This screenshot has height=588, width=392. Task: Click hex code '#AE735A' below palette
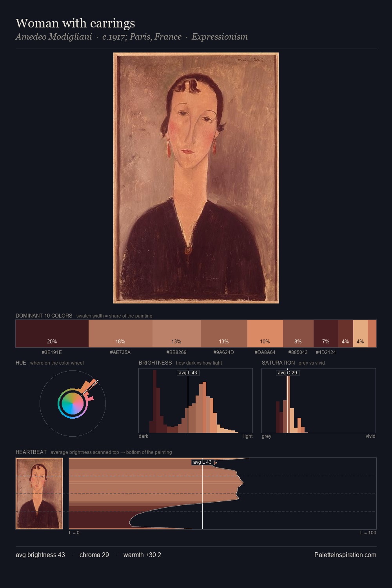[x=120, y=352]
